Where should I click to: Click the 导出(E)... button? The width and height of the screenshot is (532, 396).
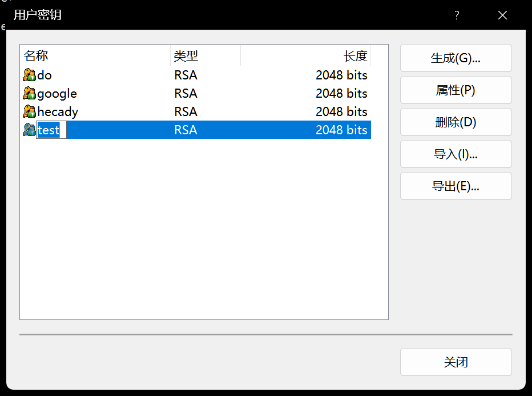tap(456, 186)
